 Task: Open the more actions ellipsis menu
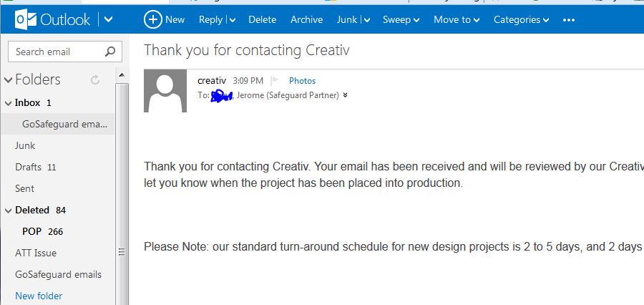pos(569,20)
